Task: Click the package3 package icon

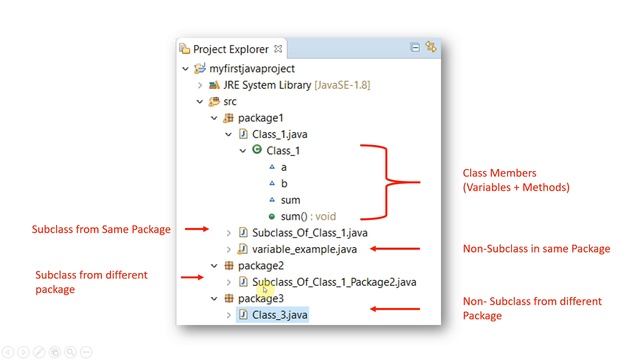Action: (229, 298)
